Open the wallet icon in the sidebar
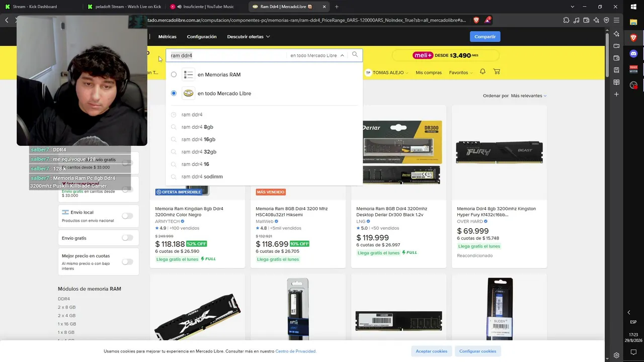This screenshot has height=362, width=644. click(616, 58)
